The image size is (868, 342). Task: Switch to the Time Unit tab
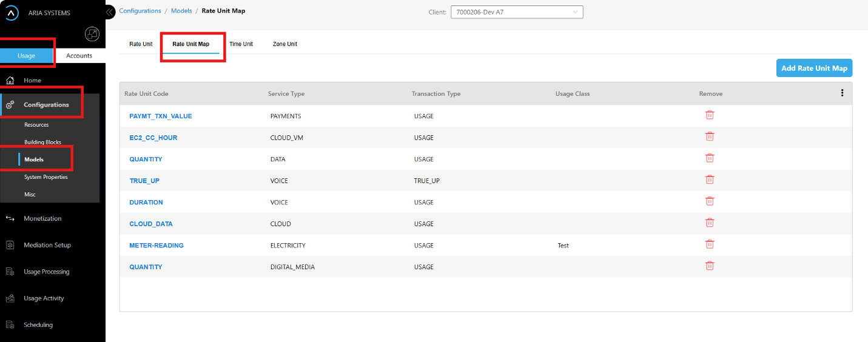(241, 44)
